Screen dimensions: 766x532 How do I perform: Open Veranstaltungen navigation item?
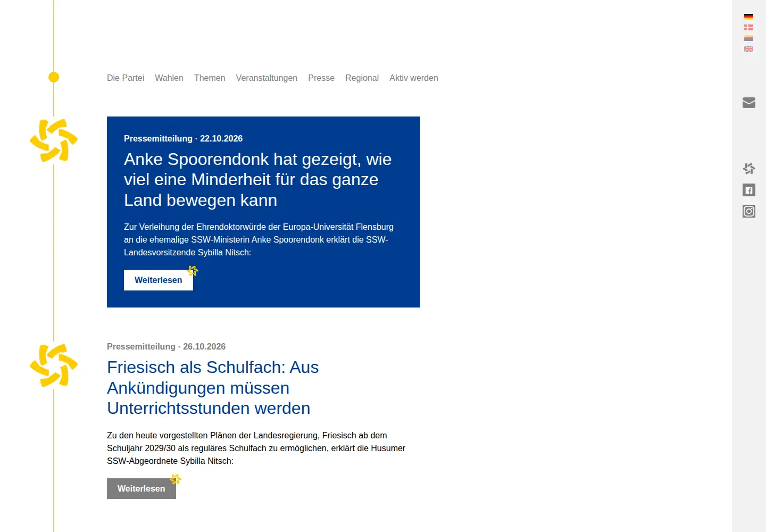point(267,78)
